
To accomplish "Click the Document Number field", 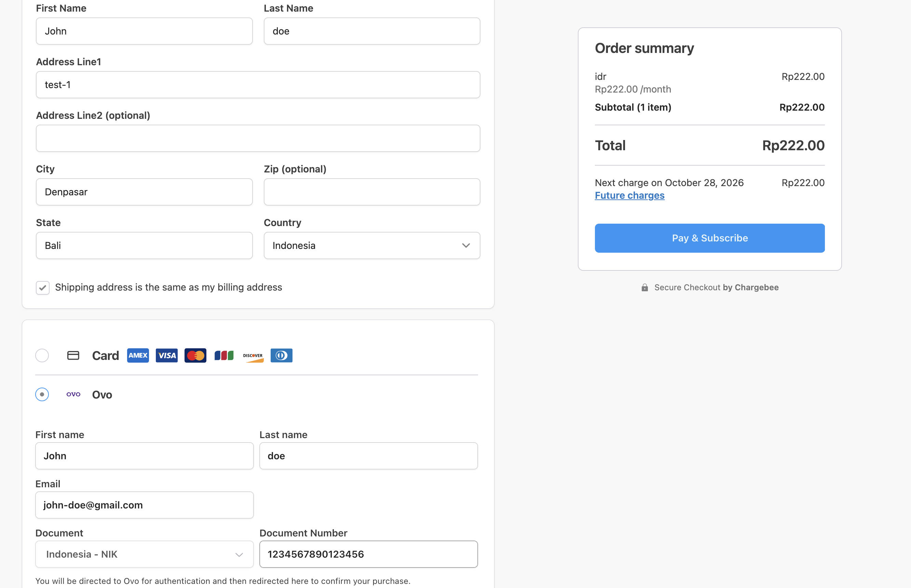I will pyautogui.click(x=368, y=554).
